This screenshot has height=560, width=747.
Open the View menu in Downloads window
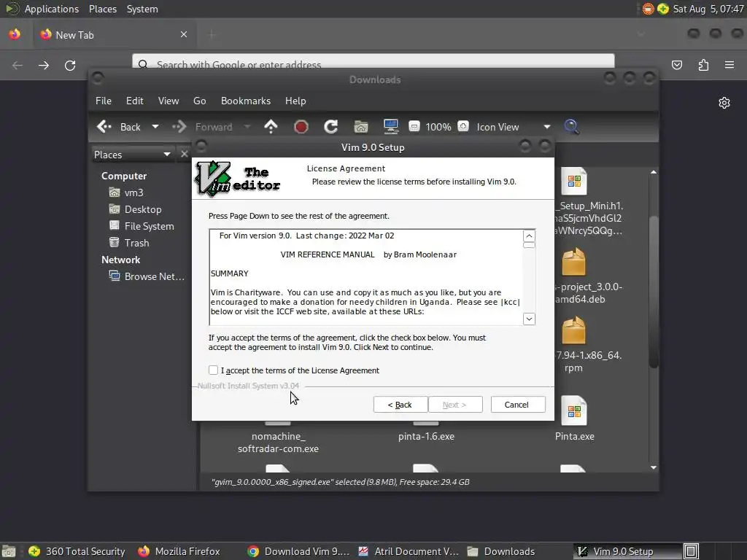pyautogui.click(x=169, y=101)
